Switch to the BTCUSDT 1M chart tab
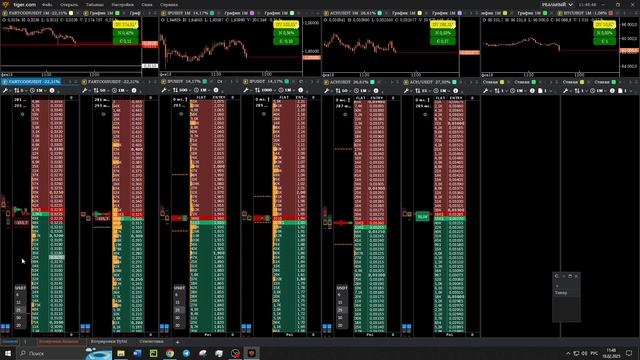 (x=584, y=13)
